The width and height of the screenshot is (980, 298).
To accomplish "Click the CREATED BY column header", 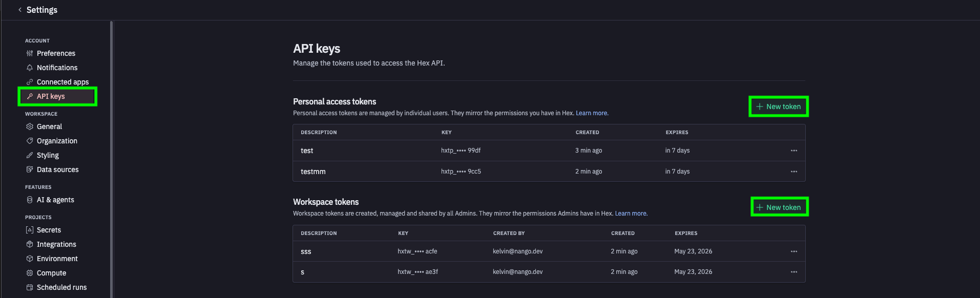I will point(509,233).
